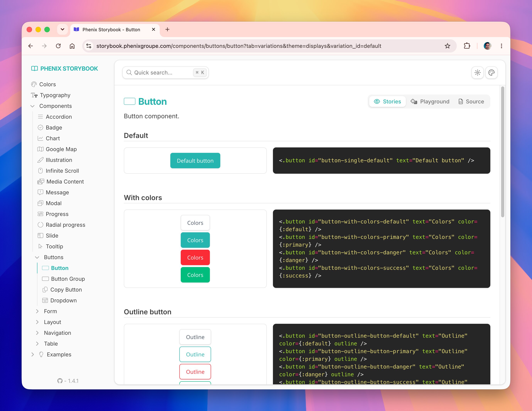Open the Media Content icon

[x=41, y=182]
